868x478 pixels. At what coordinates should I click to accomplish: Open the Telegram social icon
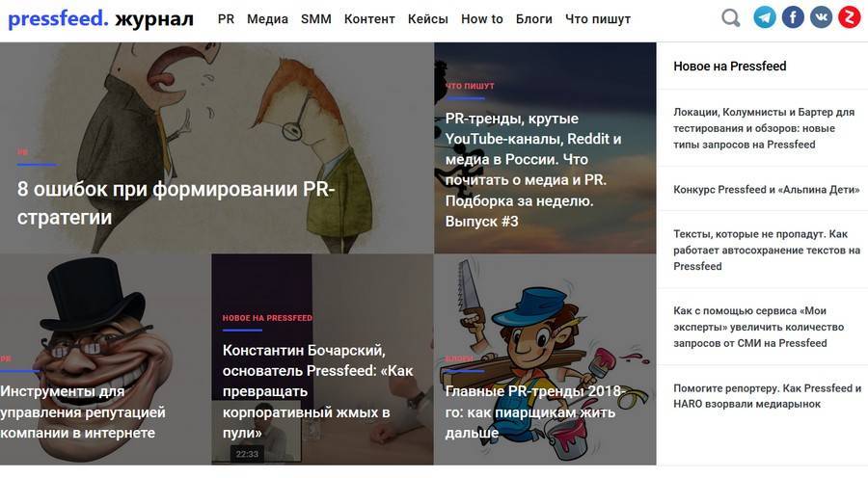pyautogui.click(x=765, y=17)
